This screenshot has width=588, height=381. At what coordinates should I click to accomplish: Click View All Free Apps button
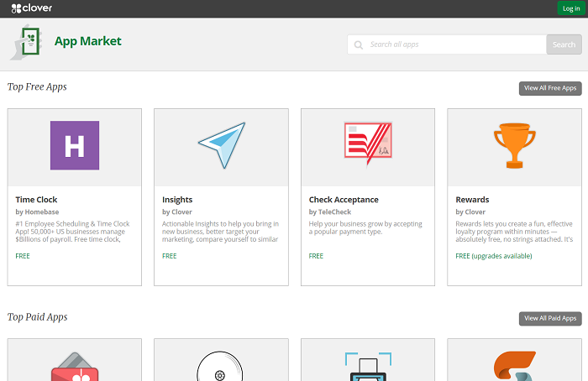(x=550, y=88)
